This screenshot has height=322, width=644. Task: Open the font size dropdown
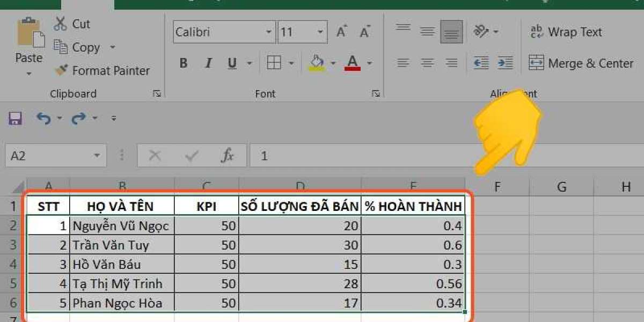click(x=320, y=32)
